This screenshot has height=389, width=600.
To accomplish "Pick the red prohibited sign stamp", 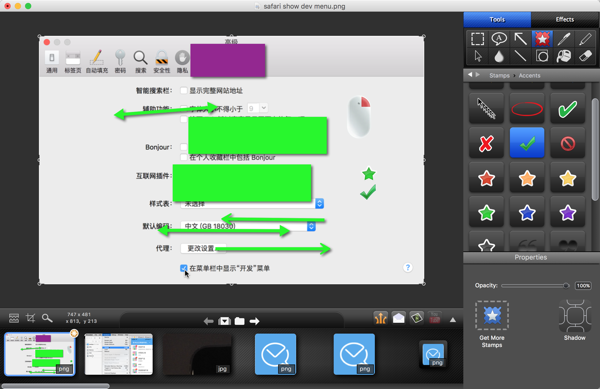I will 567,143.
